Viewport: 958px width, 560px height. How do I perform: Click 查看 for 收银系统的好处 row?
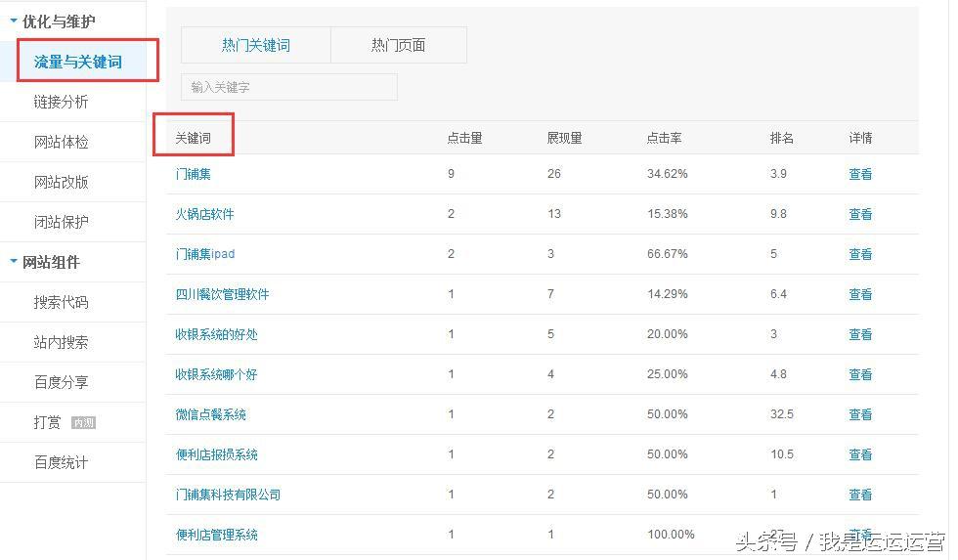pos(860,334)
